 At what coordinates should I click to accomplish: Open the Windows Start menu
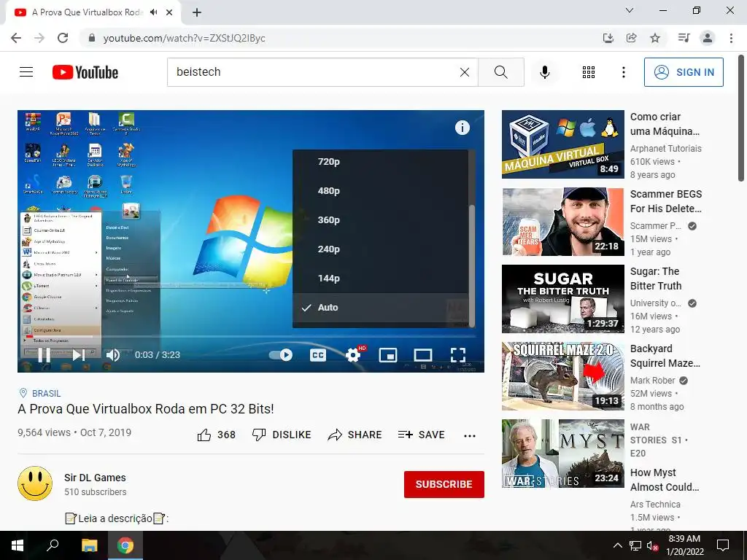click(18, 545)
